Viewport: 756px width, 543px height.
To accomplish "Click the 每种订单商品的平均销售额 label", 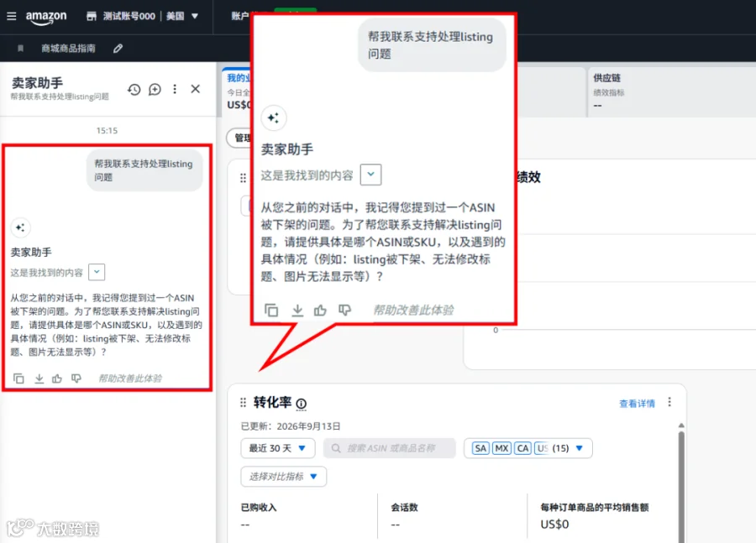I will (595, 508).
